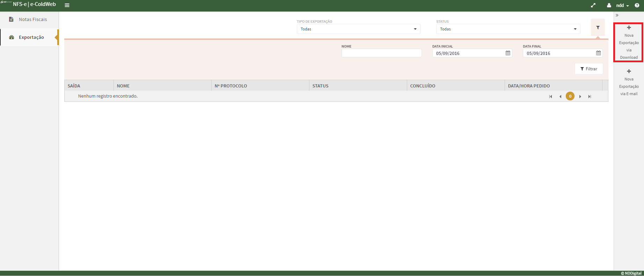Open the Data Final calendar picker
The height and width of the screenshot is (276, 644).
click(x=599, y=53)
